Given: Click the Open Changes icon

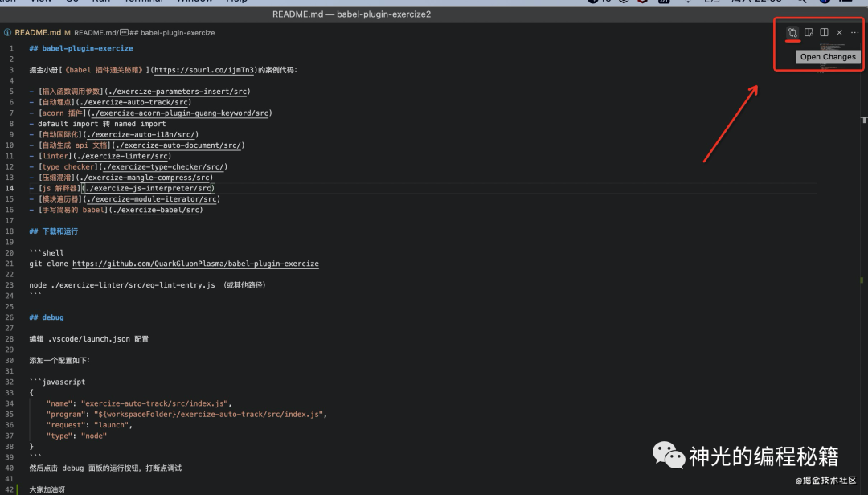Looking at the screenshot, I should pos(792,33).
